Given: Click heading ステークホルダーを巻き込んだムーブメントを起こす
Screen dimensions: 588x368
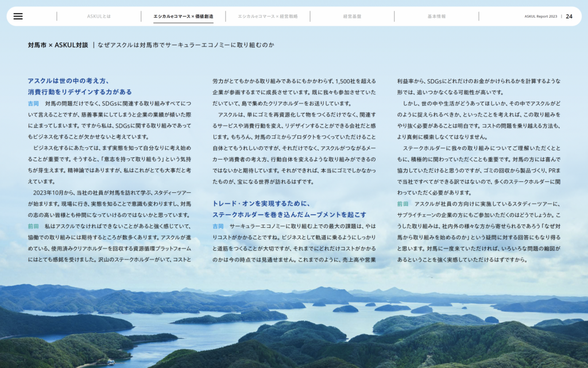Looking at the screenshot, I should coord(289,215).
